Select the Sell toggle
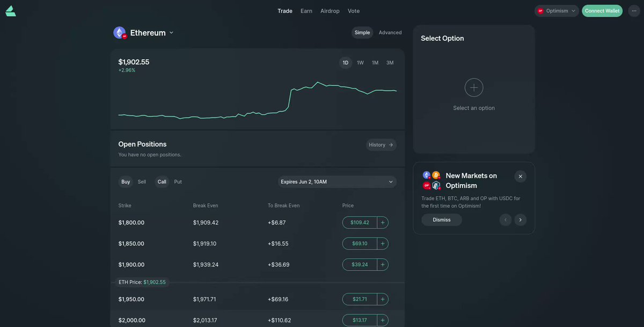The height and width of the screenshot is (327, 644). click(x=142, y=182)
